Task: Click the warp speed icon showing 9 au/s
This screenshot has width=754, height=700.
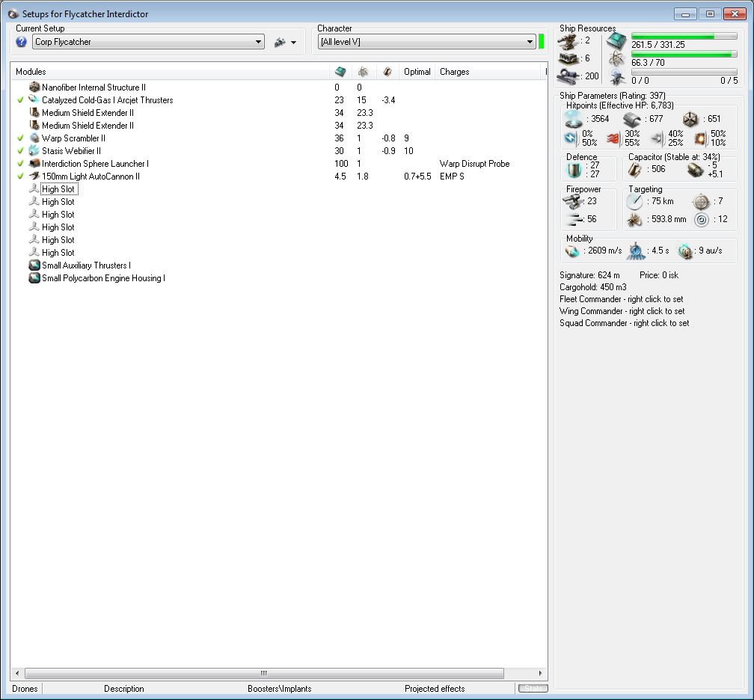Action: pyautogui.click(x=684, y=251)
